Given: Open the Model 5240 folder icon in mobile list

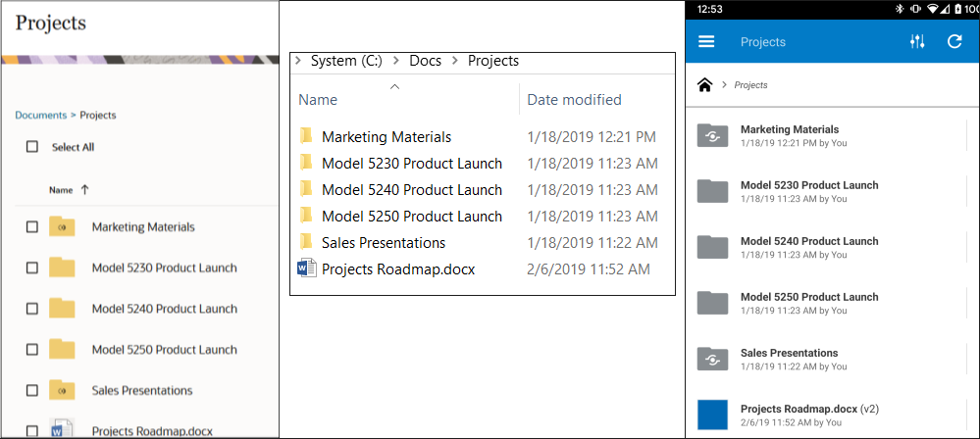Looking at the screenshot, I should coord(713,247).
